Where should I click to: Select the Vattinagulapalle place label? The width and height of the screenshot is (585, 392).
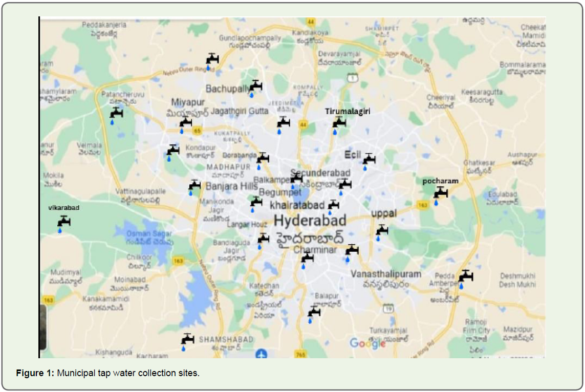click(140, 191)
